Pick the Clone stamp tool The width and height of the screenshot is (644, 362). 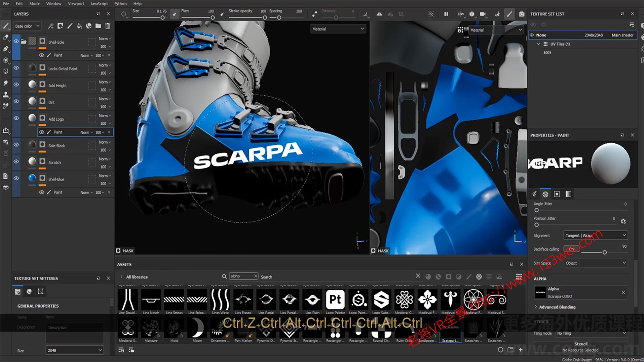pyautogui.click(x=6, y=94)
